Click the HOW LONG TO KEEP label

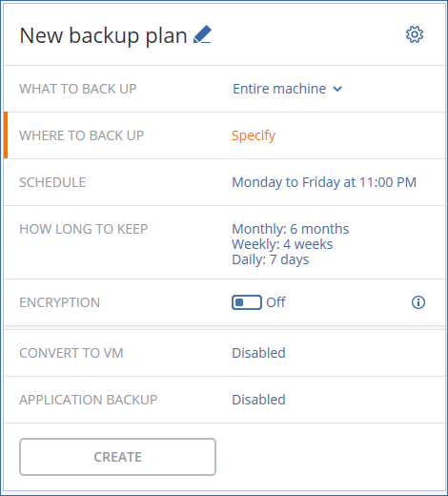click(84, 229)
